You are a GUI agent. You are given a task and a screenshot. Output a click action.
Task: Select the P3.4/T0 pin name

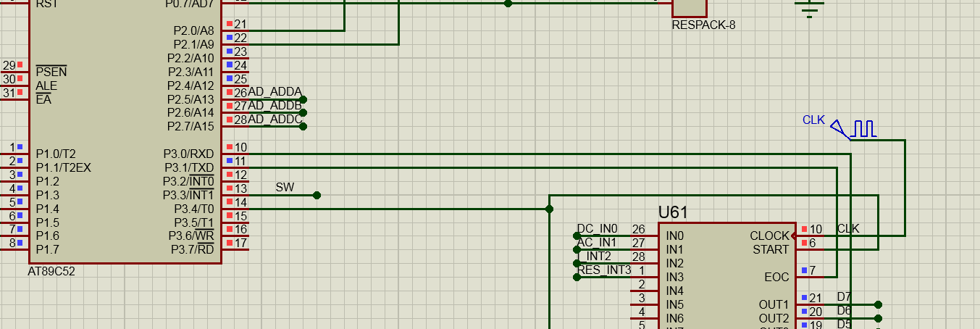[x=193, y=209]
